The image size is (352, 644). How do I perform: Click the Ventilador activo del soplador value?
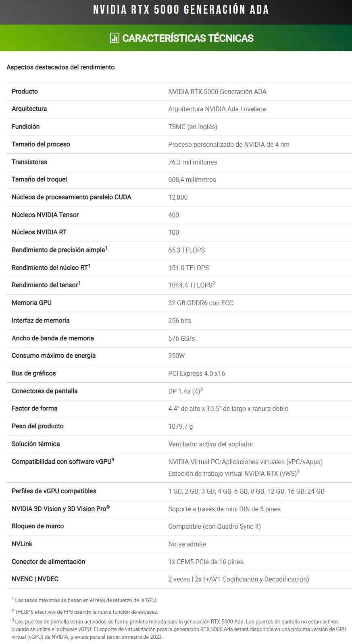pos(211,444)
